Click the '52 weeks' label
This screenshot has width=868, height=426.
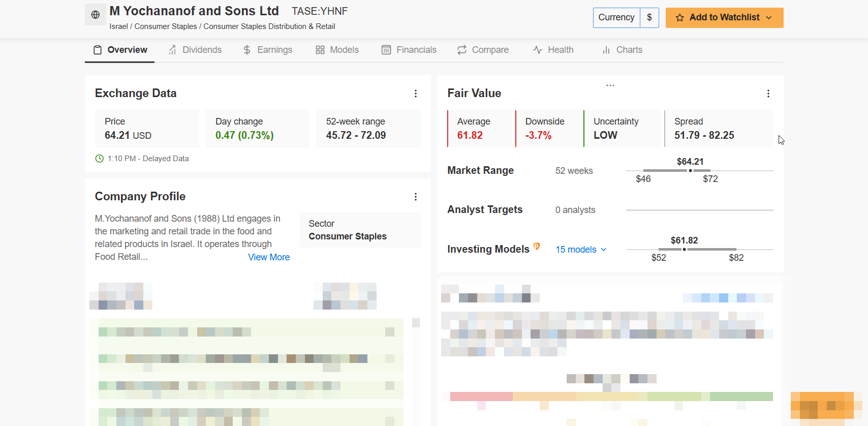[574, 171]
